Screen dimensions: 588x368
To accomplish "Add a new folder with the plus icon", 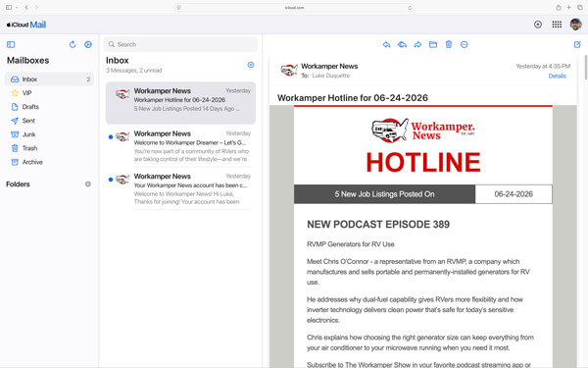I will 88,184.
